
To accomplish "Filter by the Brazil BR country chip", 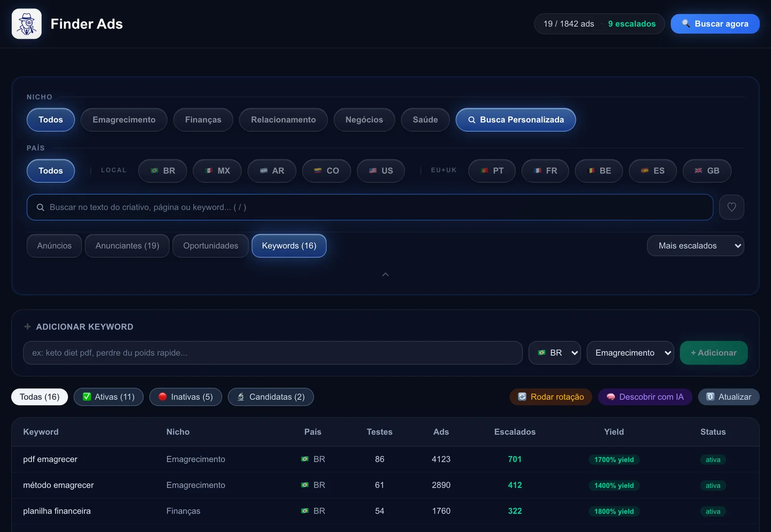I will point(162,171).
